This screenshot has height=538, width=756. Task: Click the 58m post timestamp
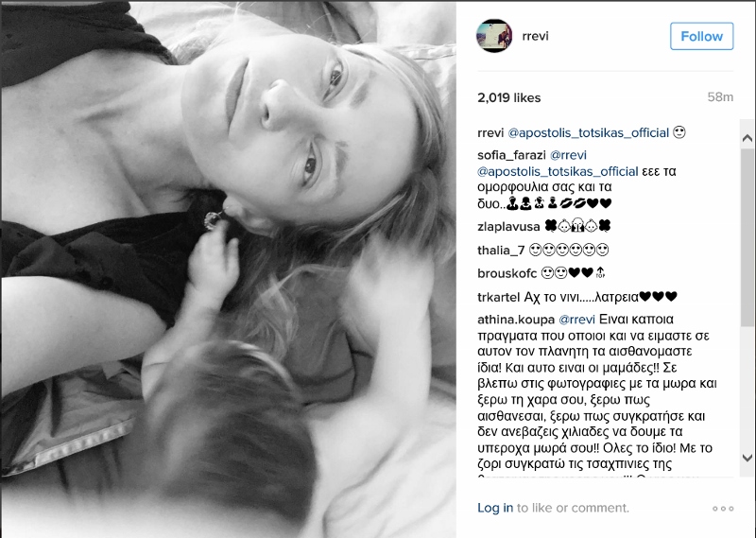pos(720,97)
